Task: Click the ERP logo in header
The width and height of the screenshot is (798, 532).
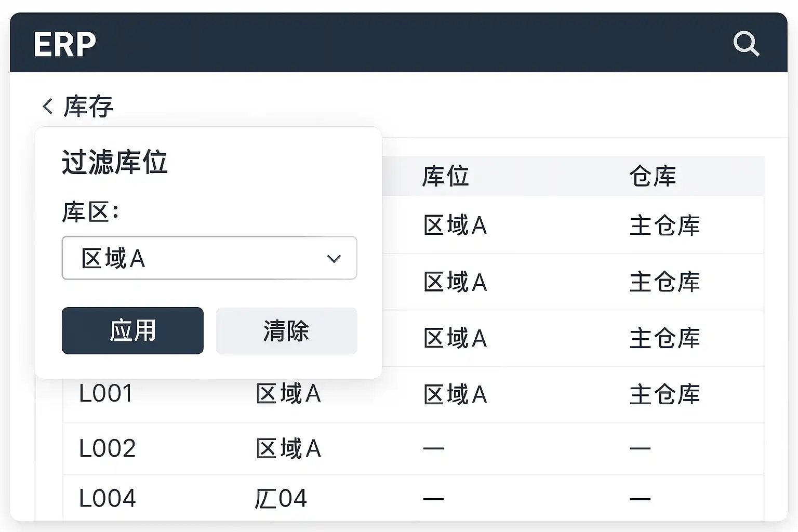Action: point(65,44)
